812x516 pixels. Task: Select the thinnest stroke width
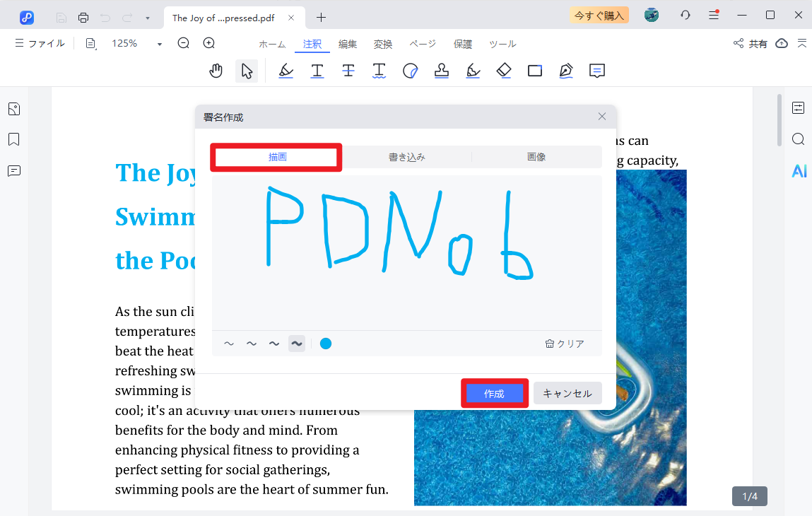point(229,344)
